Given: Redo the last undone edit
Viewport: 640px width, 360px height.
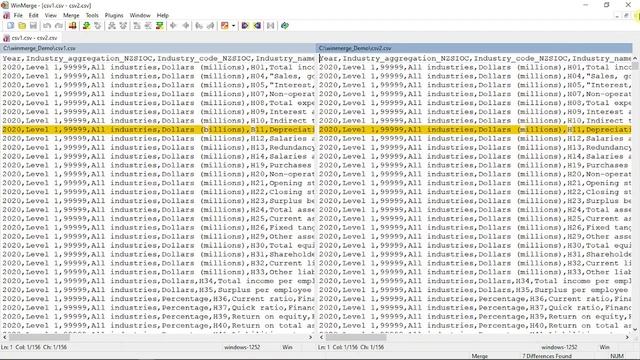Looking at the screenshot, I should [59, 26].
